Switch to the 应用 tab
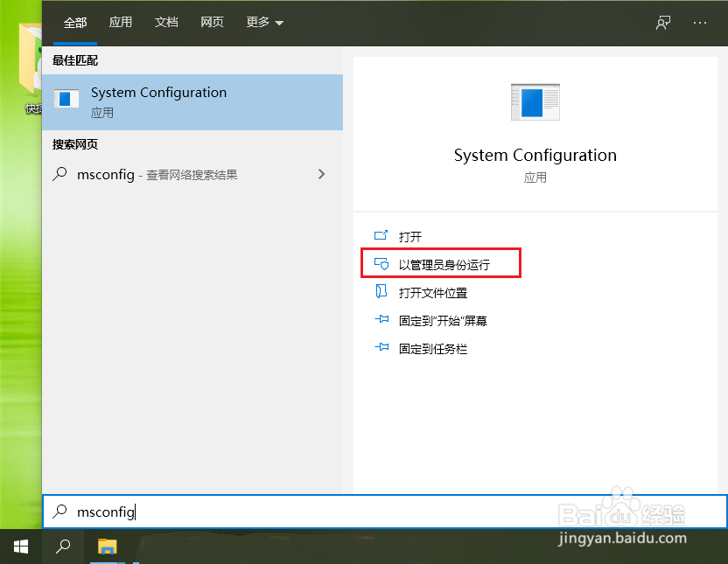Viewport: 728px width, 564px height. (121, 23)
